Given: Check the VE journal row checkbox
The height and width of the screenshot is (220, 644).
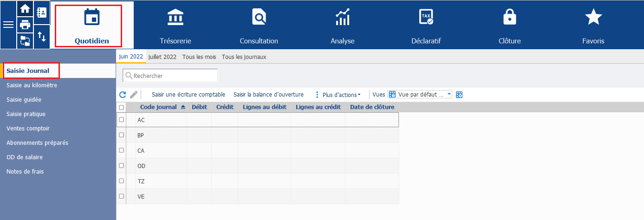Looking at the screenshot, I should [122, 196].
